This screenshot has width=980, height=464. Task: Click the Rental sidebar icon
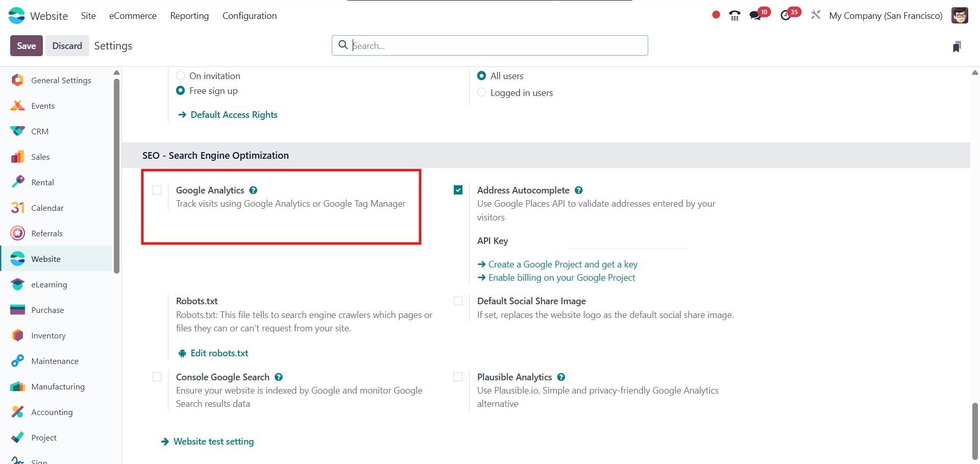point(17,182)
